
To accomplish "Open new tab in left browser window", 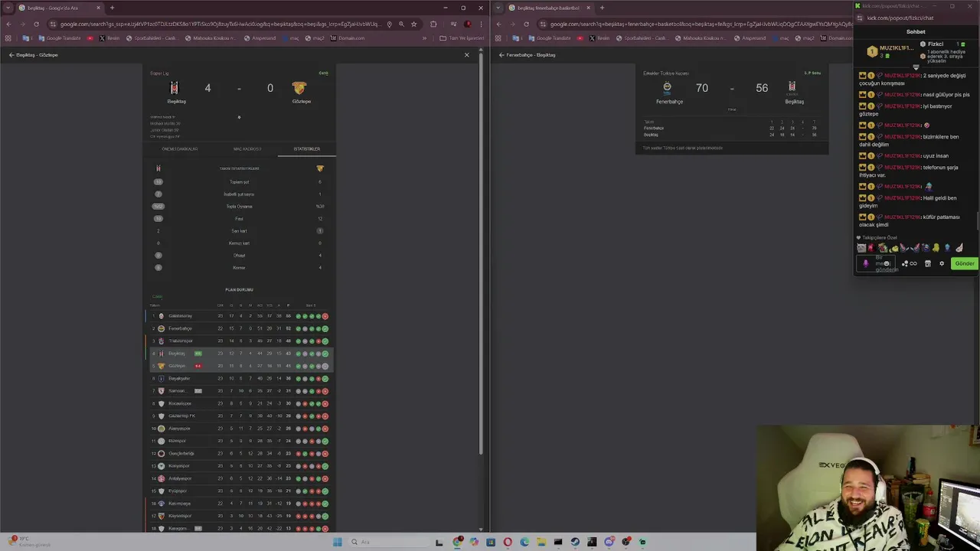I will 112,8.
